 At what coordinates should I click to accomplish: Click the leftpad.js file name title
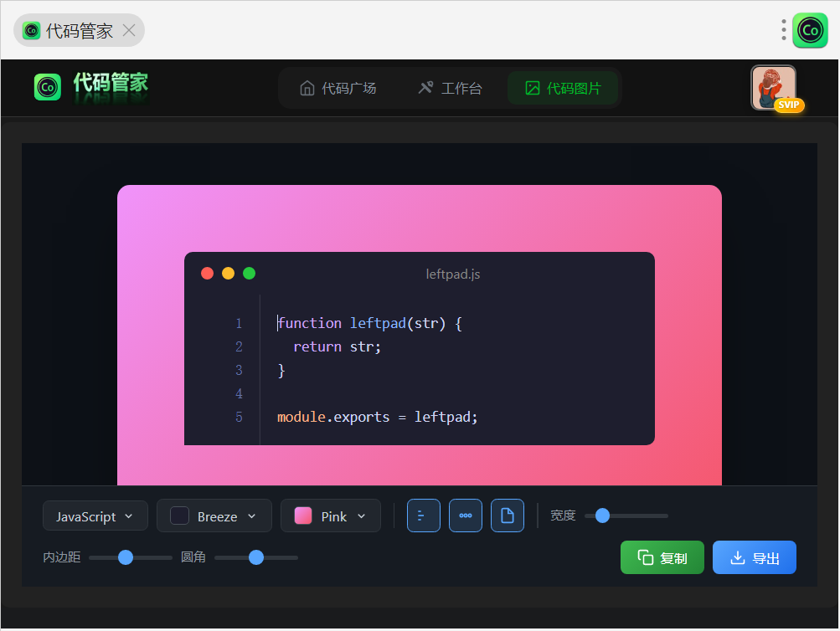tap(453, 274)
